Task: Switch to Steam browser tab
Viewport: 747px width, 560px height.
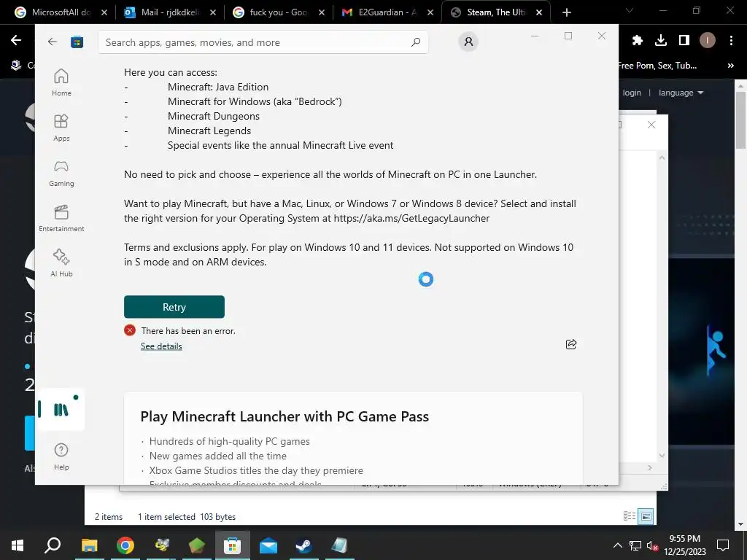Action: coord(496,12)
